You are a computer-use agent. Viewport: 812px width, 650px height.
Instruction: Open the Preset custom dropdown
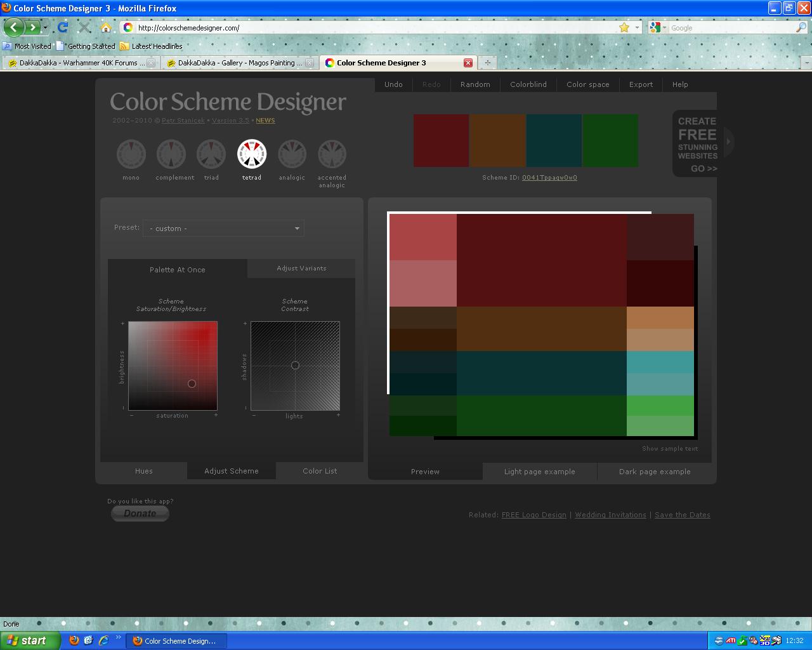pyautogui.click(x=223, y=229)
